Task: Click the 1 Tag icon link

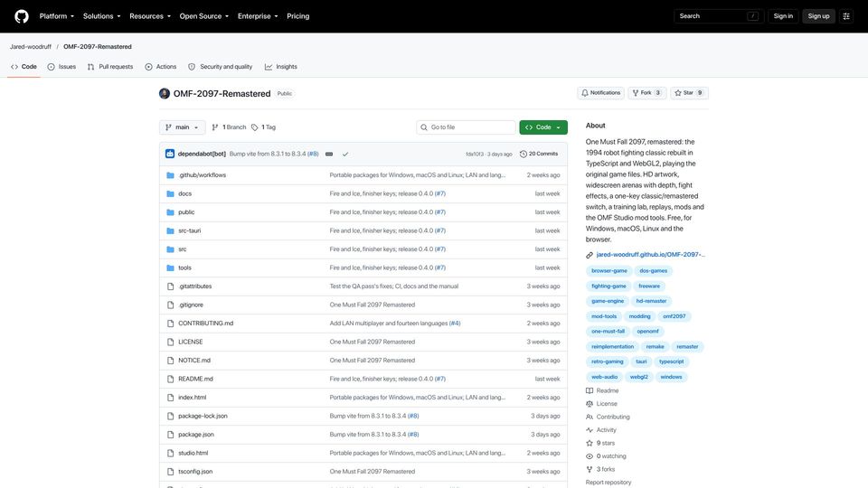Action: 263,127
